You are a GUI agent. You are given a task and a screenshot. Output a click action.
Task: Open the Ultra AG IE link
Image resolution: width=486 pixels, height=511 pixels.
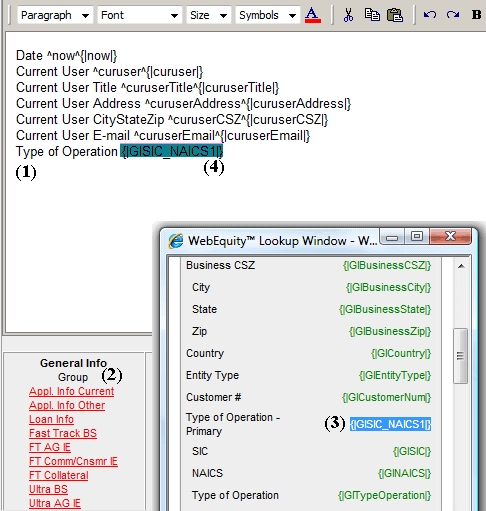(55, 503)
